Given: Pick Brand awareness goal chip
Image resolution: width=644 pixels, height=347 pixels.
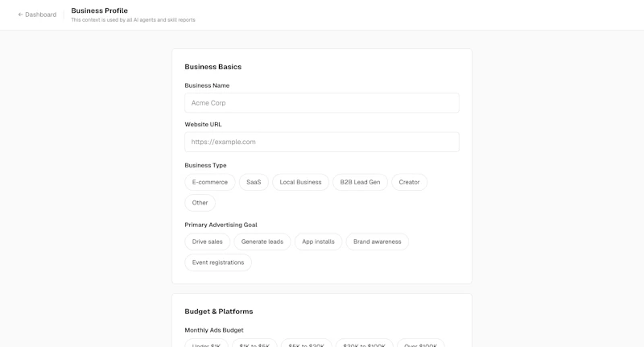Looking at the screenshot, I should [378, 242].
